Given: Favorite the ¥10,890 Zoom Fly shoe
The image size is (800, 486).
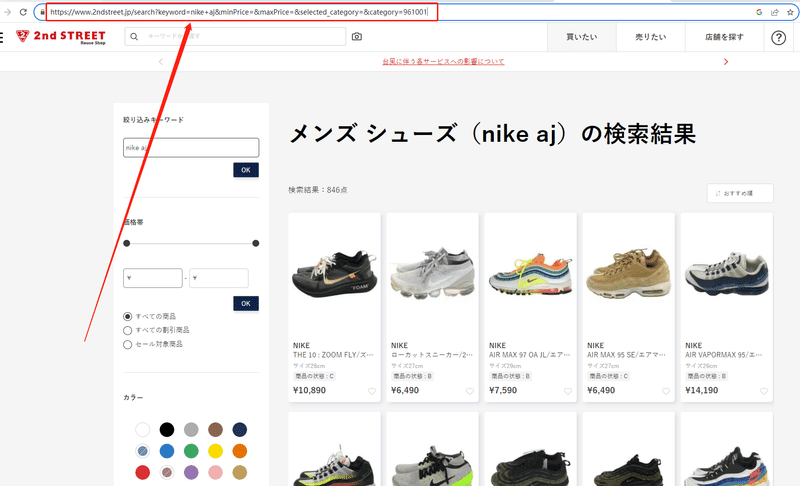Looking at the screenshot, I should coord(371,391).
